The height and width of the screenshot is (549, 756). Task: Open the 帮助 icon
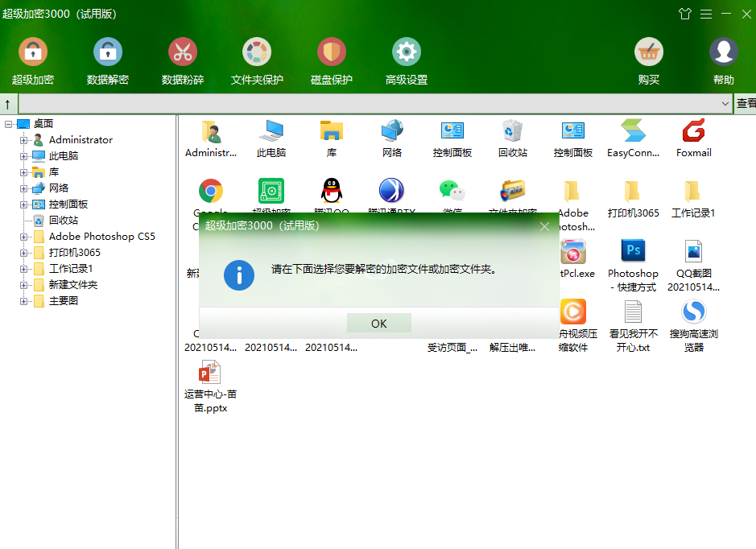723,52
